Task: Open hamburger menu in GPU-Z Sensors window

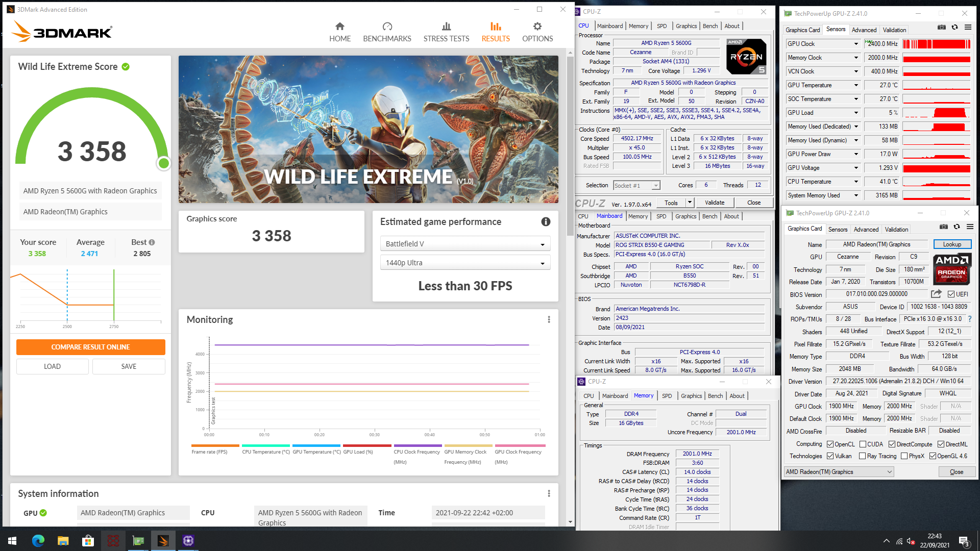Action: [x=968, y=28]
